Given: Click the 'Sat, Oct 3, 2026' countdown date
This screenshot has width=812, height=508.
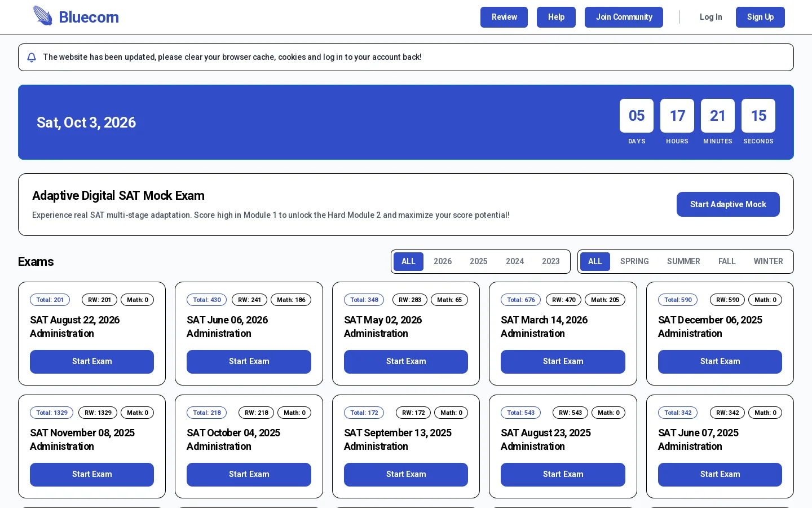Looking at the screenshot, I should click(x=86, y=122).
